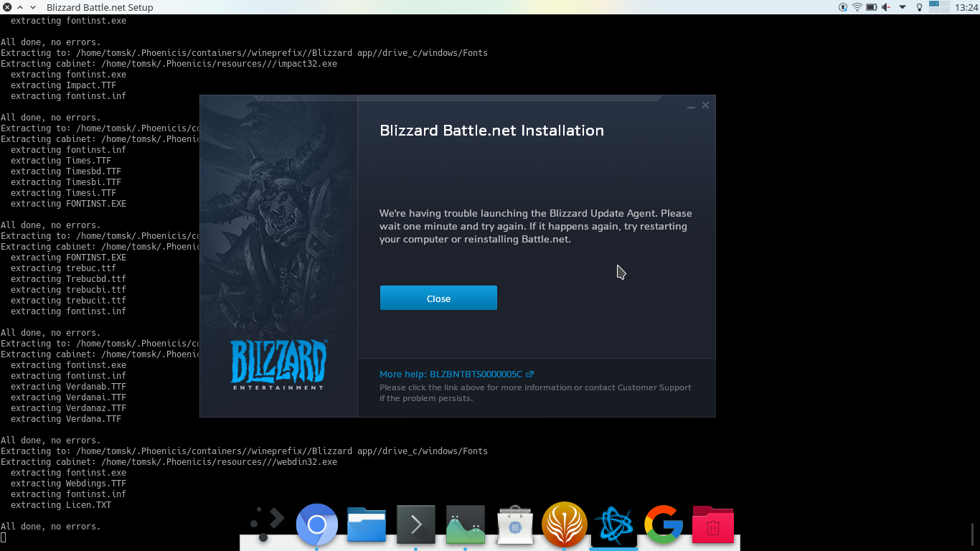This screenshot has width=980, height=551.
Task: Switch virtual desktop using the pager
Action: tap(939, 7)
